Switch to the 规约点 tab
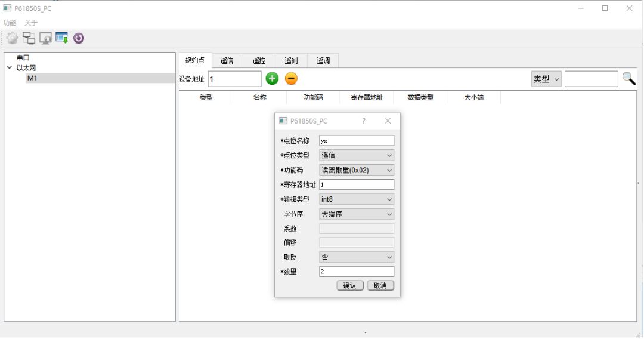 tap(195, 60)
